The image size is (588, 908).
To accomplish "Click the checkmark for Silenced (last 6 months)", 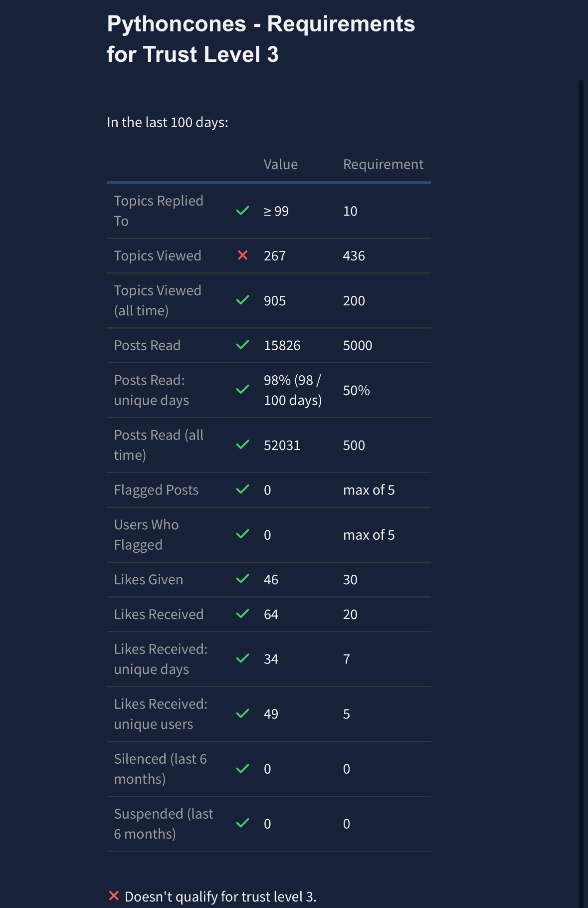I will click(243, 768).
